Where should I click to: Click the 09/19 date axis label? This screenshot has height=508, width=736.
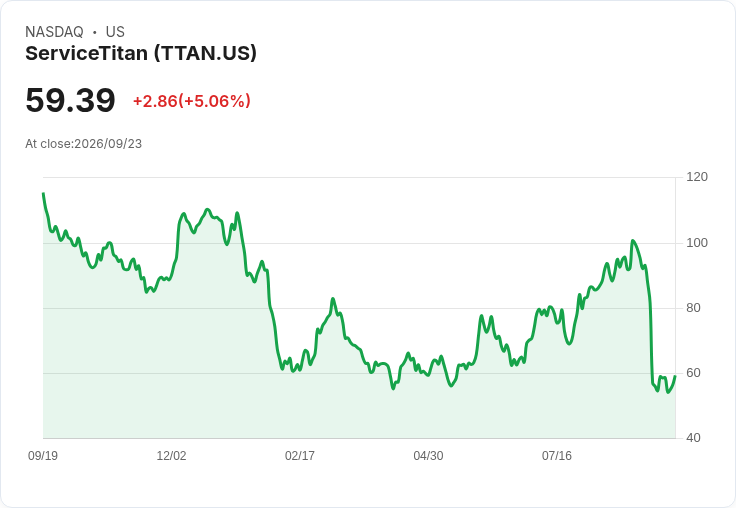43,455
